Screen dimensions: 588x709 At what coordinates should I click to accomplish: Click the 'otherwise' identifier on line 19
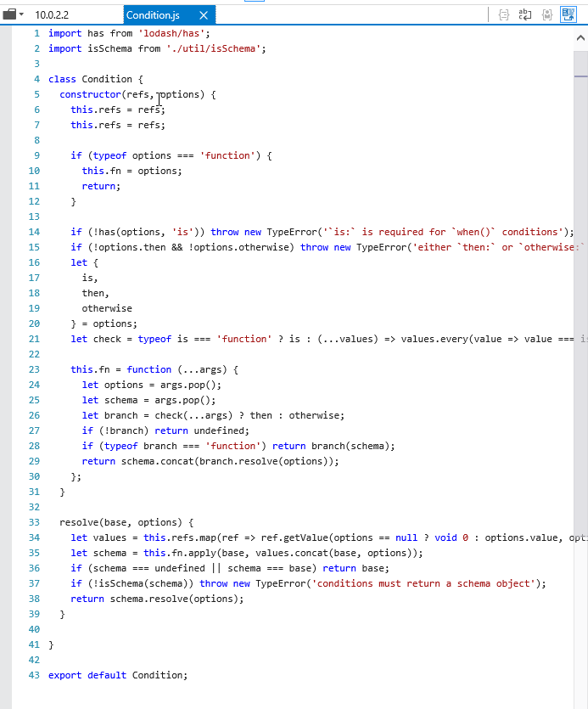[x=107, y=308]
